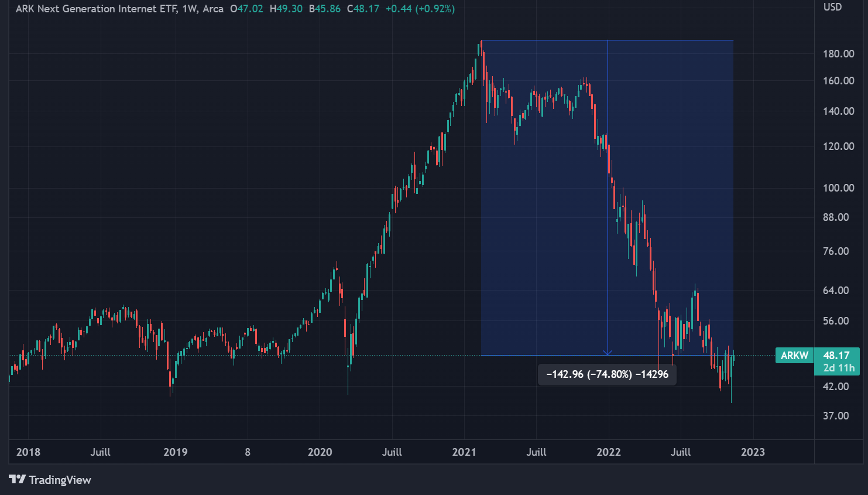Click the H49.30 high value in header

(286, 9)
